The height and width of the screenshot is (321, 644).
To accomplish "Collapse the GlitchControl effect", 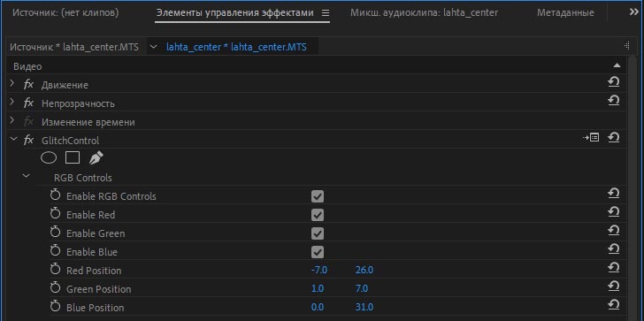I will coord(13,139).
